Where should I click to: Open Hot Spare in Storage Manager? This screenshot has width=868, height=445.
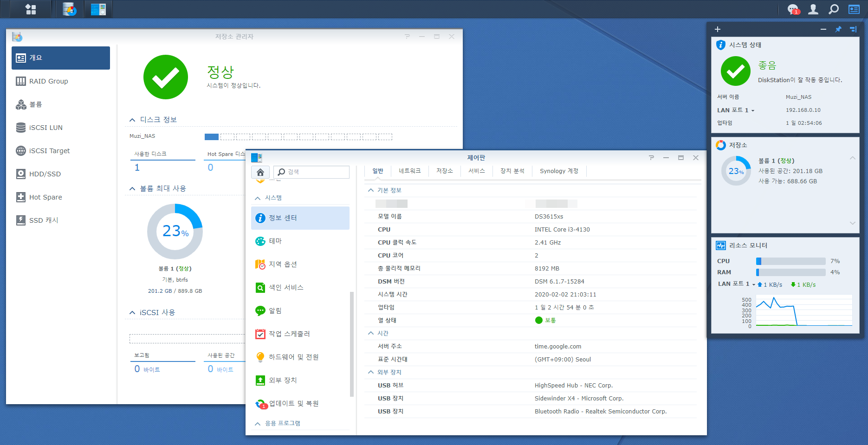pyautogui.click(x=61, y=197)
